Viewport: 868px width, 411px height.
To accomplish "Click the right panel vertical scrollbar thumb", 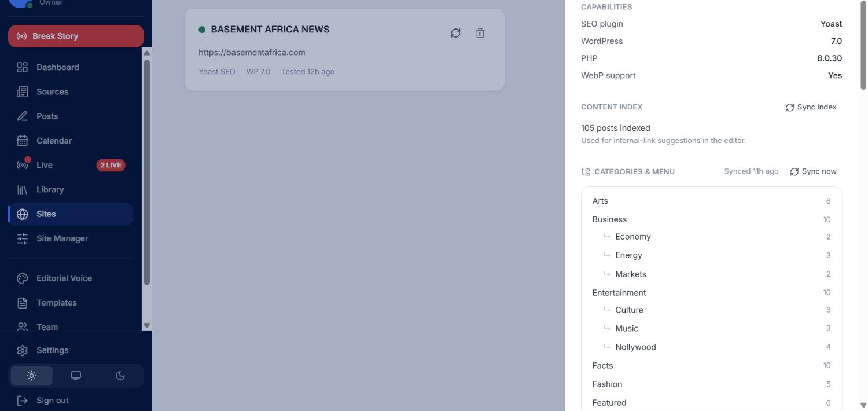I will 863,45.
